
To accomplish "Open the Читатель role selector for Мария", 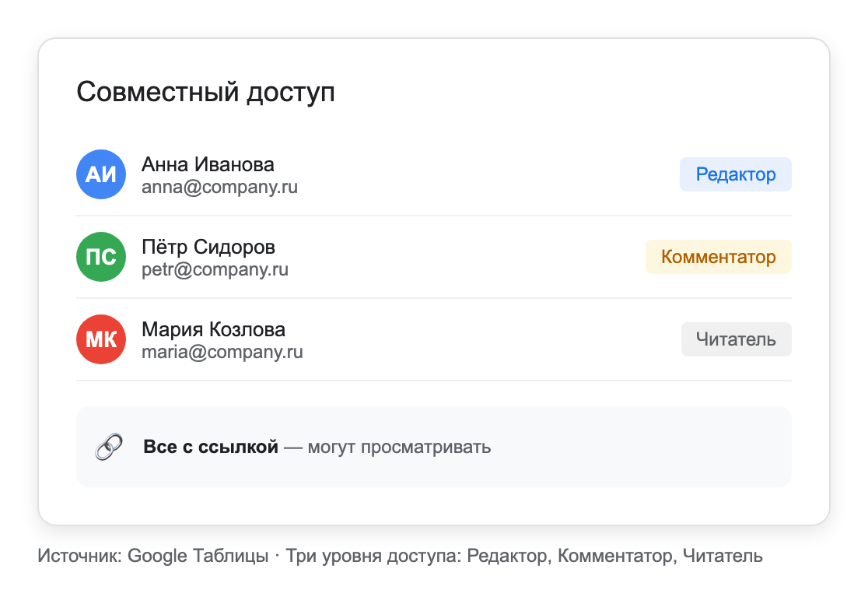I will (736, 339).
